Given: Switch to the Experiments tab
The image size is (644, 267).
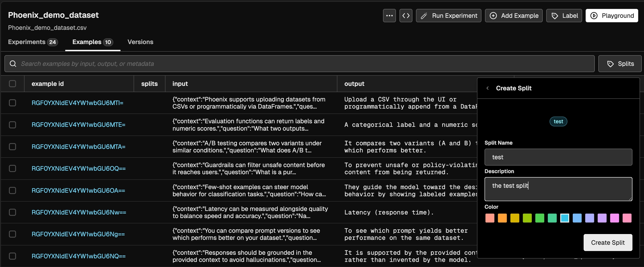Looking at the screenshot, I should tap(33, 42).
